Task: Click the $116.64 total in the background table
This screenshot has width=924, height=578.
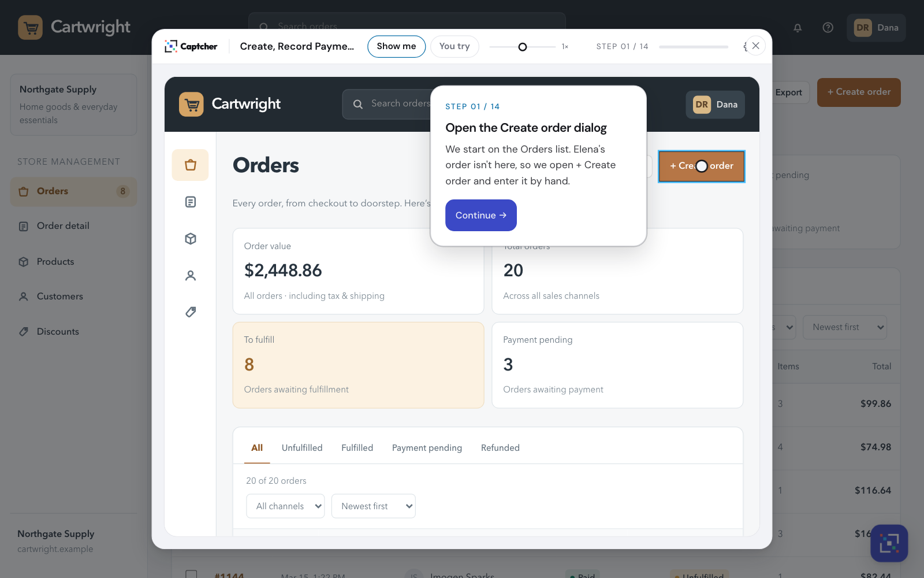Action: click(x=873, y=491)
